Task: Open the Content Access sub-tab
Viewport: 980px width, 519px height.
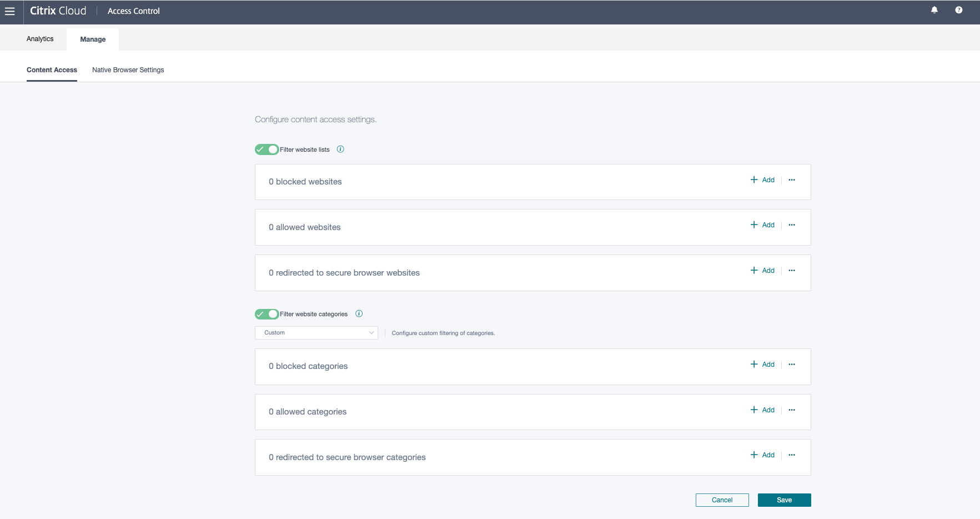Action: click(52, 70)
